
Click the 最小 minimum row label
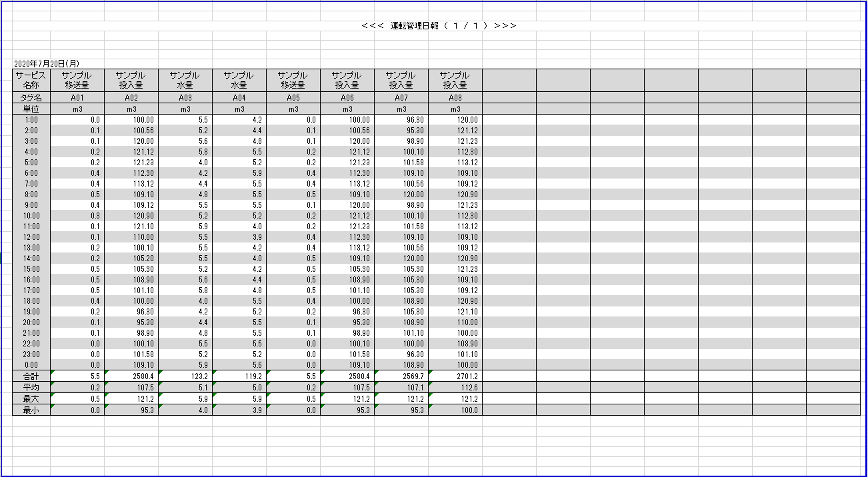[x=31, y=410]
